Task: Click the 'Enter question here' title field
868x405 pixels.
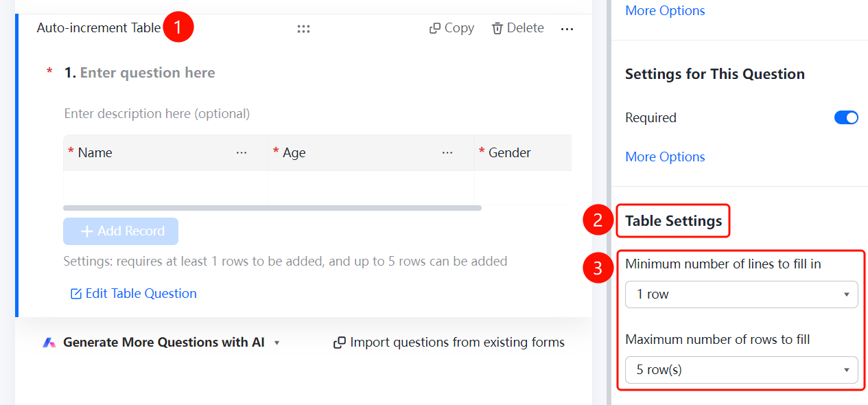Action: click(148, 73)
